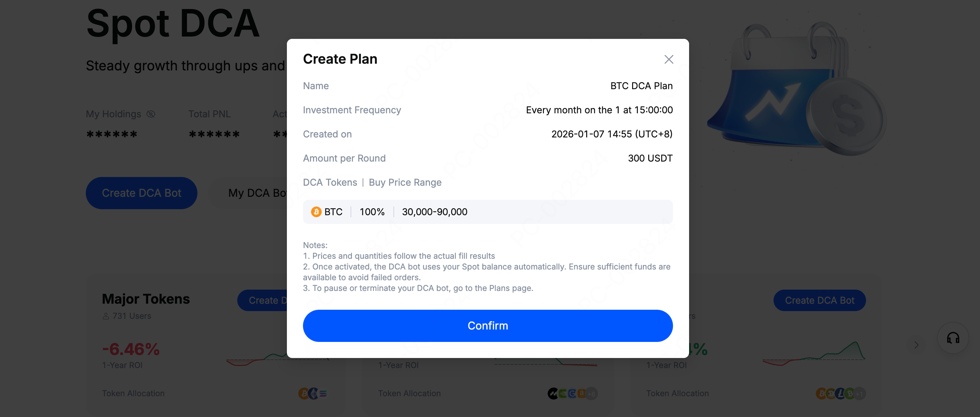Close the Create Plan dialog
The width and height of the screenshot is (980, 417).
668,59
